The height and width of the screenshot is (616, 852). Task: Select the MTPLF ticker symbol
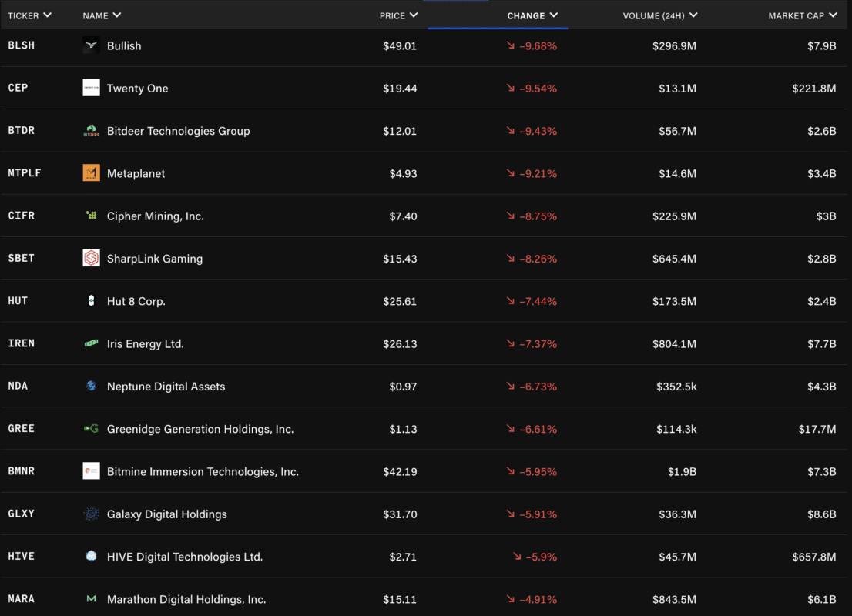(25, 172)
